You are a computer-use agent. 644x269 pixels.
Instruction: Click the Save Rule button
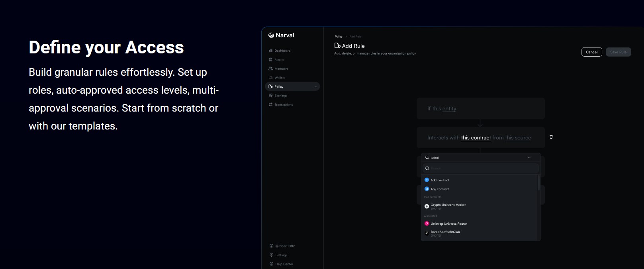(618, 52)
